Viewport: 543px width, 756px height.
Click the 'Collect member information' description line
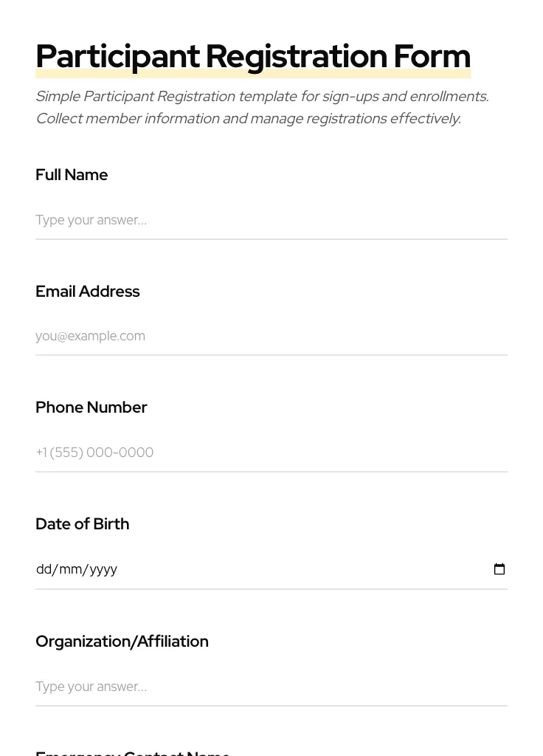[x=248, y=119]
